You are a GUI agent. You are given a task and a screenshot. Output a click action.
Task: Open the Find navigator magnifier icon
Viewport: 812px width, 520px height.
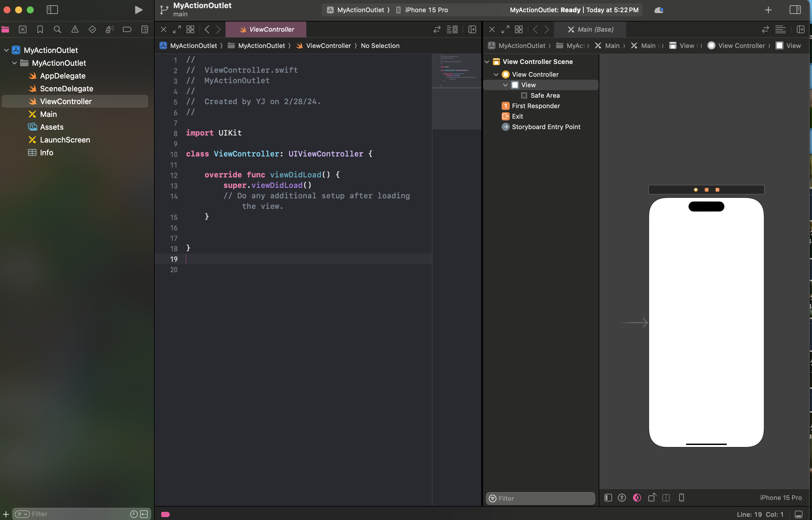coord(57,29)
